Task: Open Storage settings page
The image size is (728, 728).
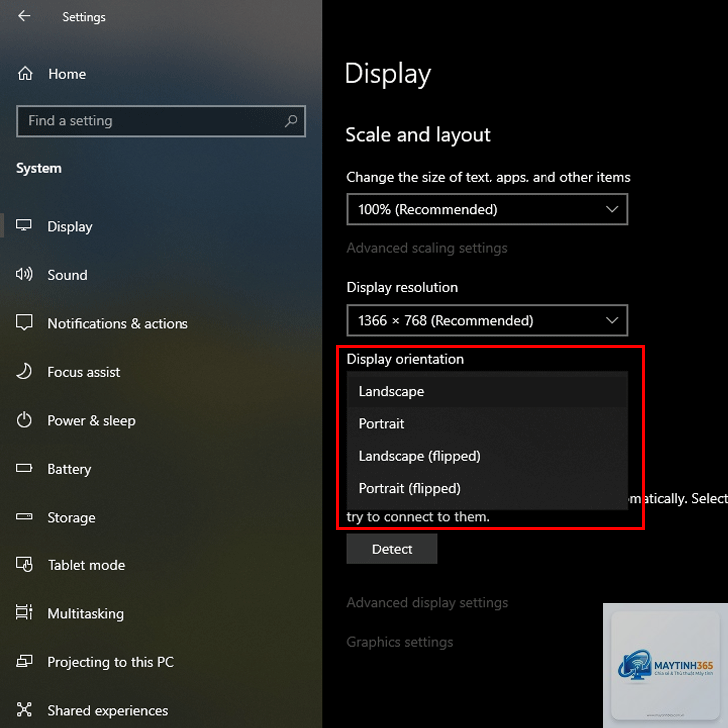Action: (x=72, y=518)
